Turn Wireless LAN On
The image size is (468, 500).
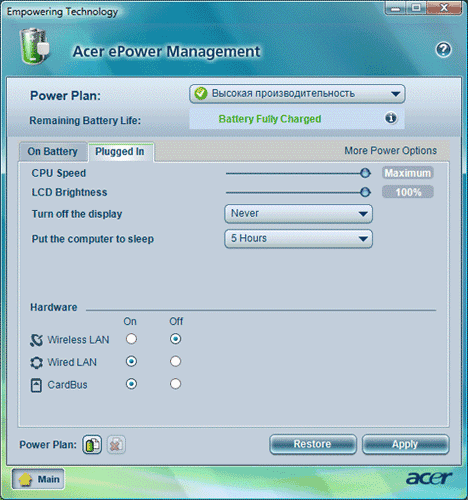[131, 339]
